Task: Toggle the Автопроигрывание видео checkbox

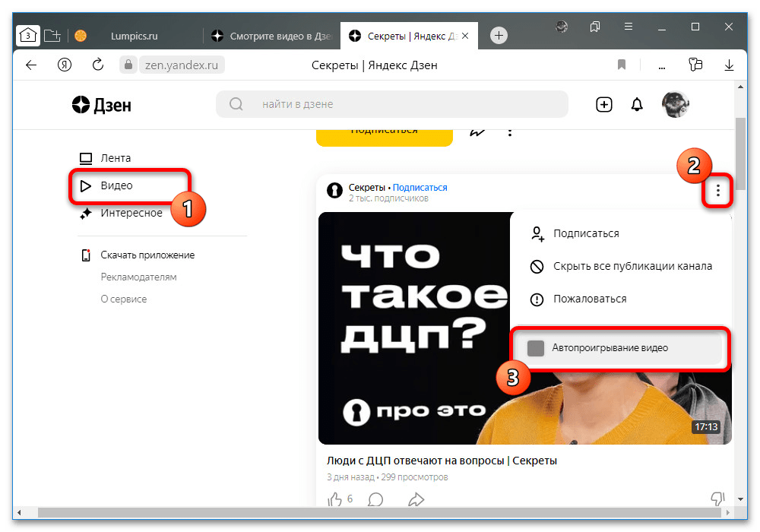Action: click(x=536, y=348)
